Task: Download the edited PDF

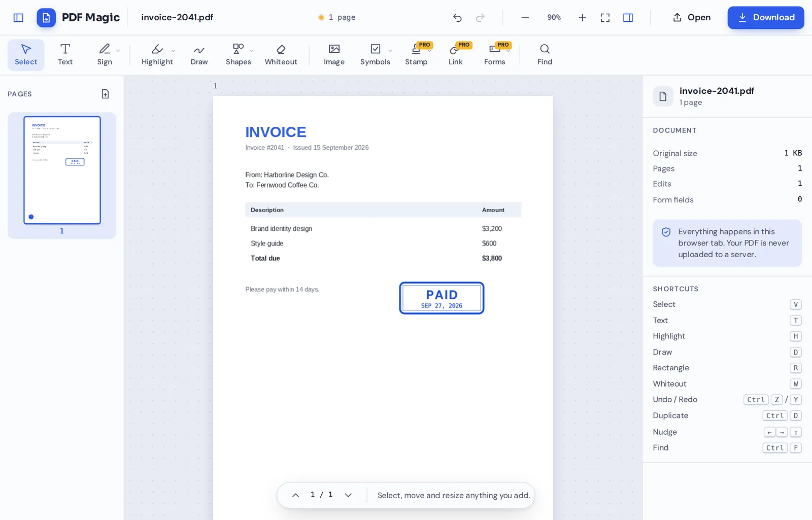Action: pos(765,18)
